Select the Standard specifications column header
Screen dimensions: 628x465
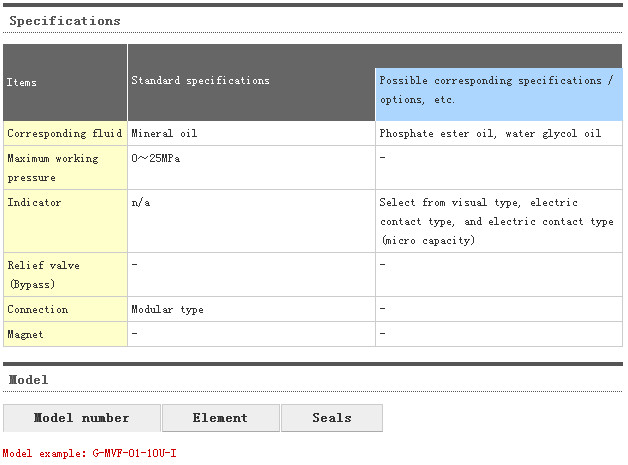click(x=200, y=81)
